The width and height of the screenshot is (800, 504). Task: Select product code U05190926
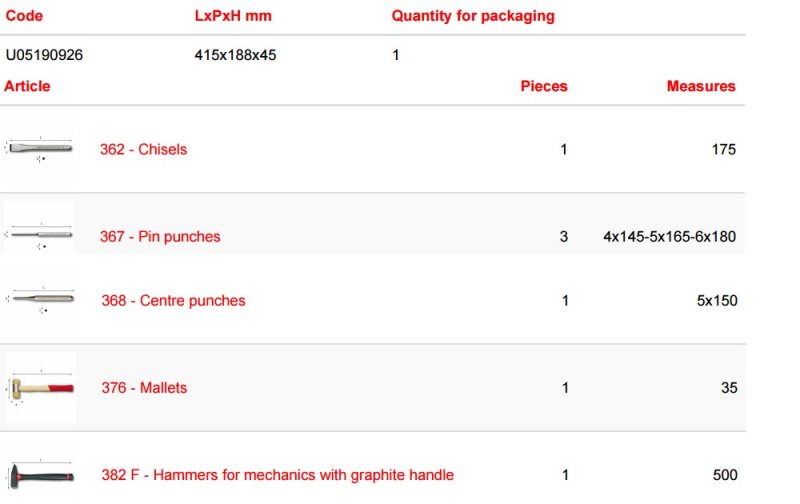[44, 55]
